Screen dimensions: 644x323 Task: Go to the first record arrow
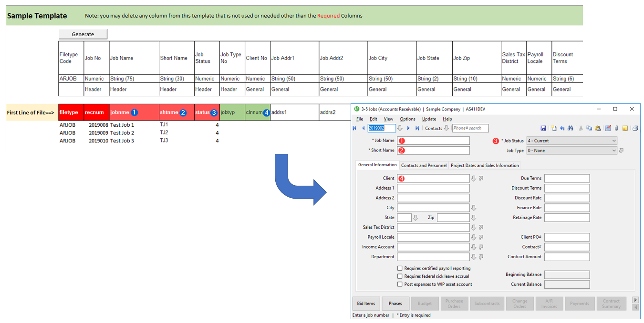(354, 128)
